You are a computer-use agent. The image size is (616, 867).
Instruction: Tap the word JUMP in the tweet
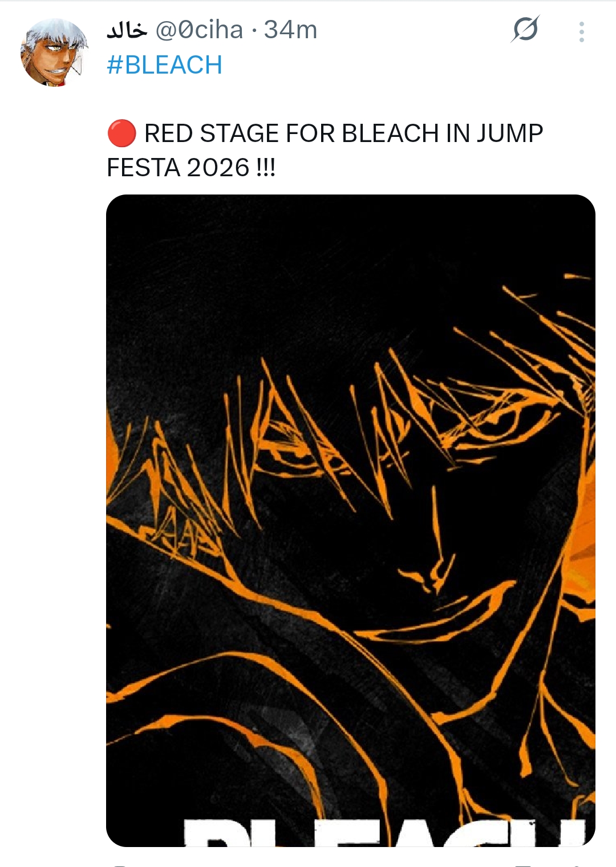coord(509,133)
